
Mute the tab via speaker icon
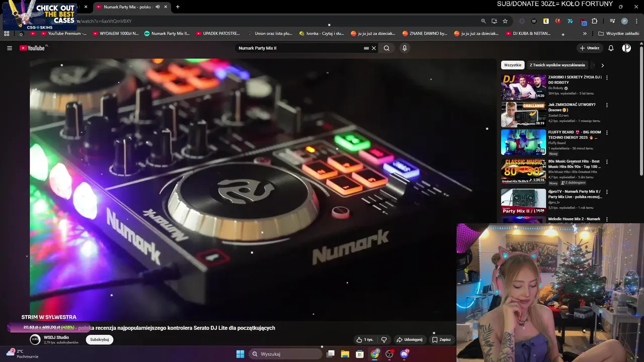pos(157,7)
